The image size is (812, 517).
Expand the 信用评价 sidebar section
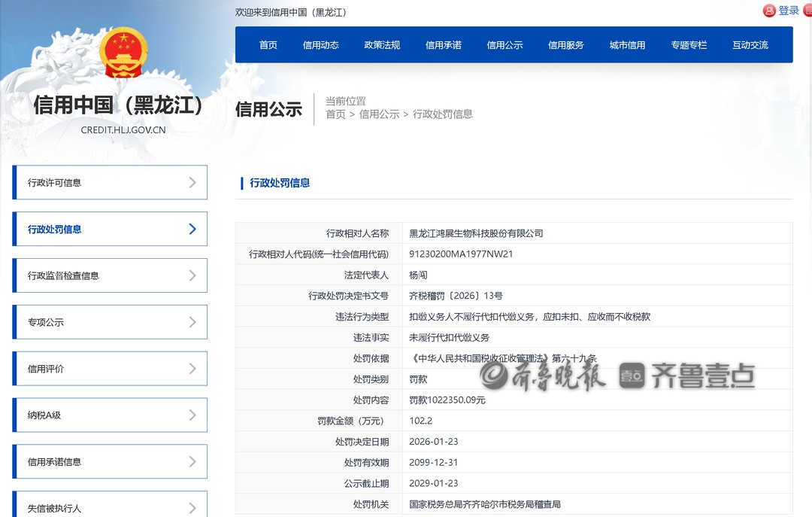click(x=109, y=368)
